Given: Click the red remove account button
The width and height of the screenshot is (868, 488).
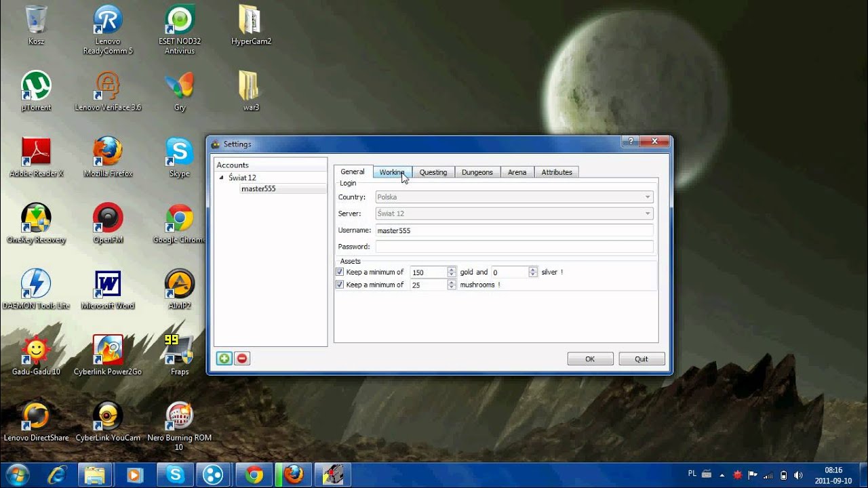Looking at the screenshot, I should pos(242,359).
